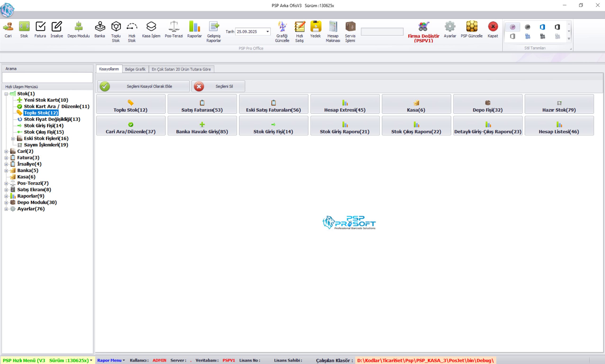Click the Arama search field
Viewport: 605px width, 364px height.
click(x=47, y=77)
